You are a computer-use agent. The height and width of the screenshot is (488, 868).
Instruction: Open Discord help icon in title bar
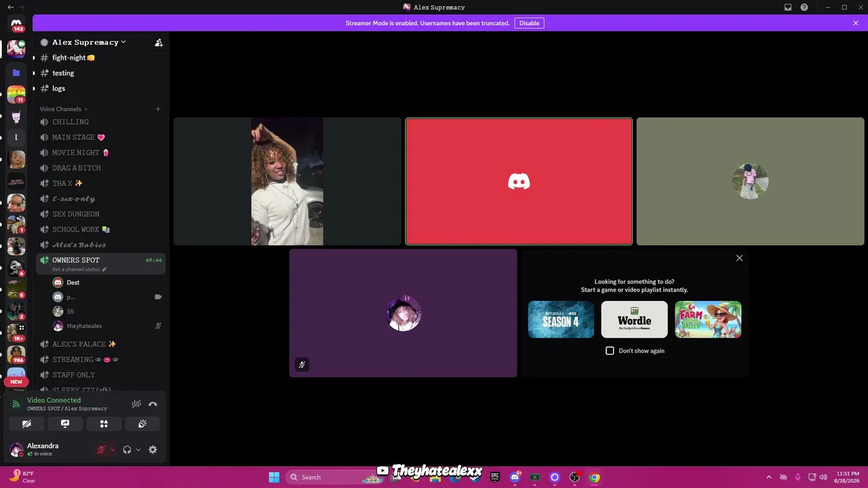point(804,7)
